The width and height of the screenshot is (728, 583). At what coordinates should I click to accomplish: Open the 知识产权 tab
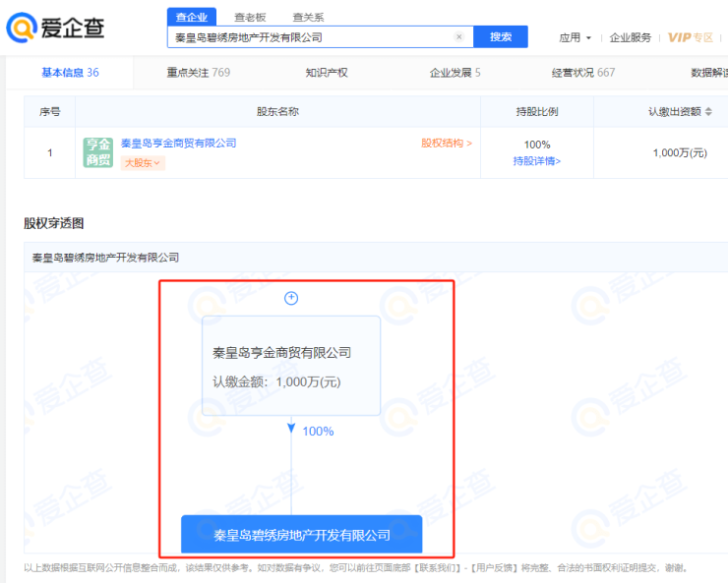tap(327, 73)
